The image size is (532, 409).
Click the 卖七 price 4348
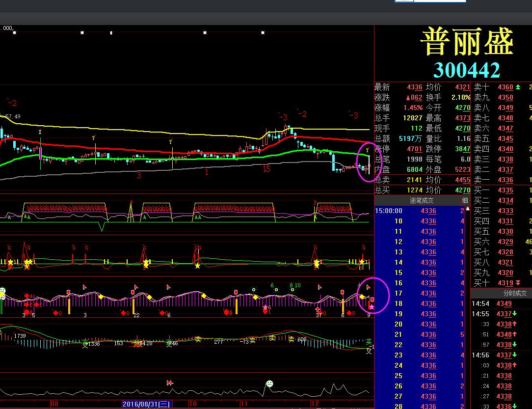tap(505, 118)
